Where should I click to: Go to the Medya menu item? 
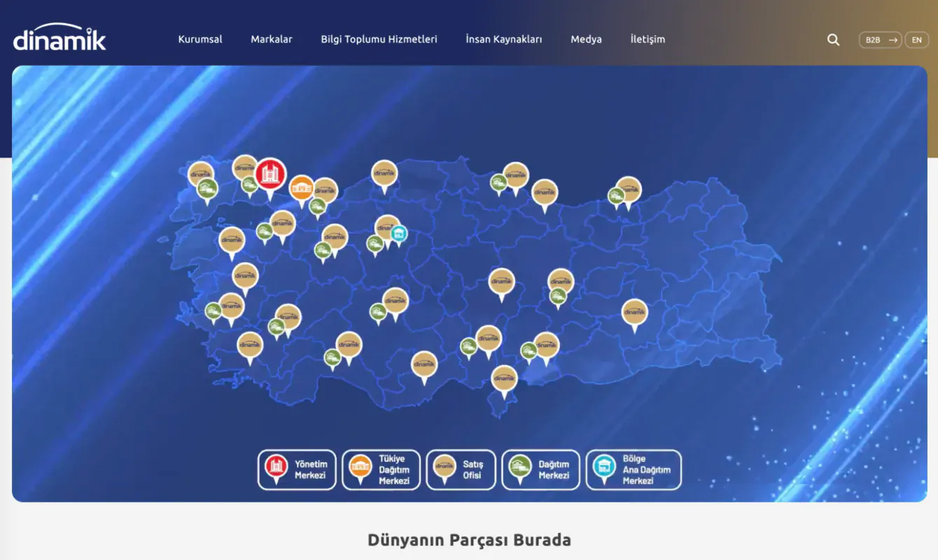click(x=586, y=39)
